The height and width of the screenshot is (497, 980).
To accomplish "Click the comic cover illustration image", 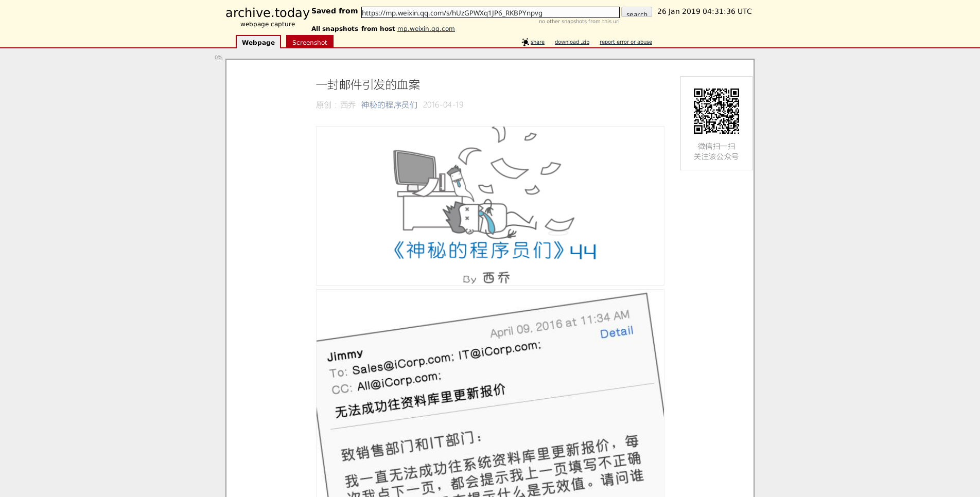I will 489,206.
